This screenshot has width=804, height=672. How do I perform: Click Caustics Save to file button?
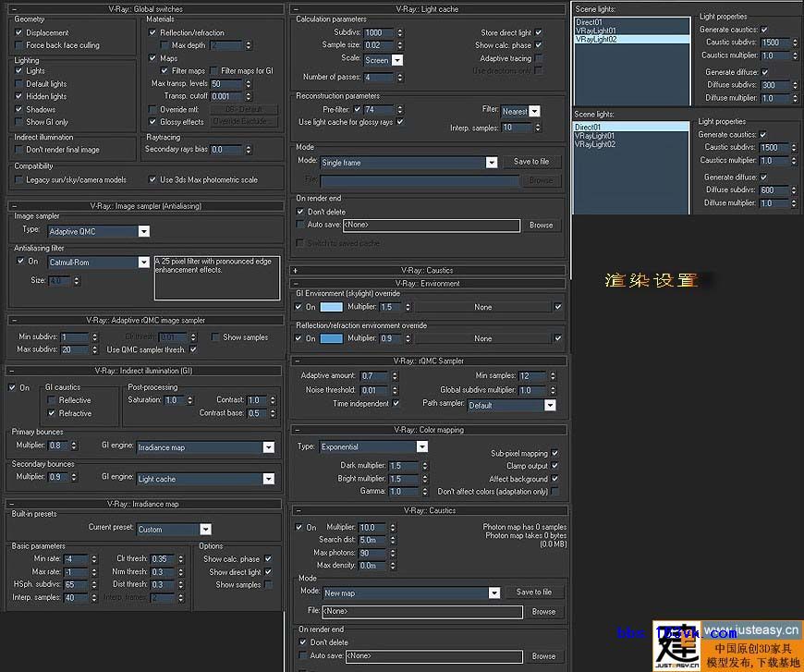pos(534,592)
